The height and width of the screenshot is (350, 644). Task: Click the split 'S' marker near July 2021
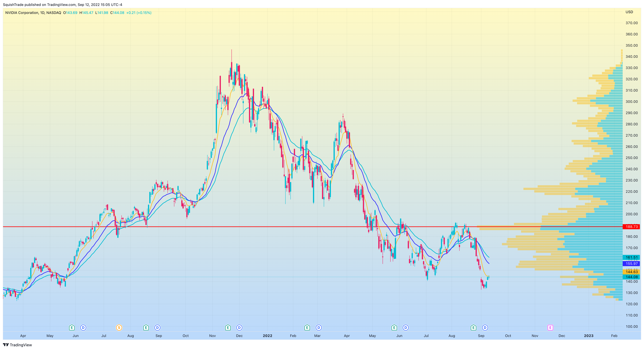coord(119,327)
